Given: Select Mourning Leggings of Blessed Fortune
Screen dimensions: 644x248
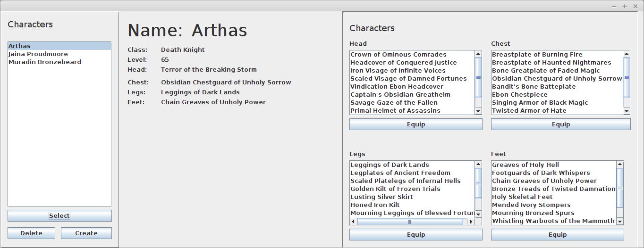Looking at the screenshot, I should [412, 213].
